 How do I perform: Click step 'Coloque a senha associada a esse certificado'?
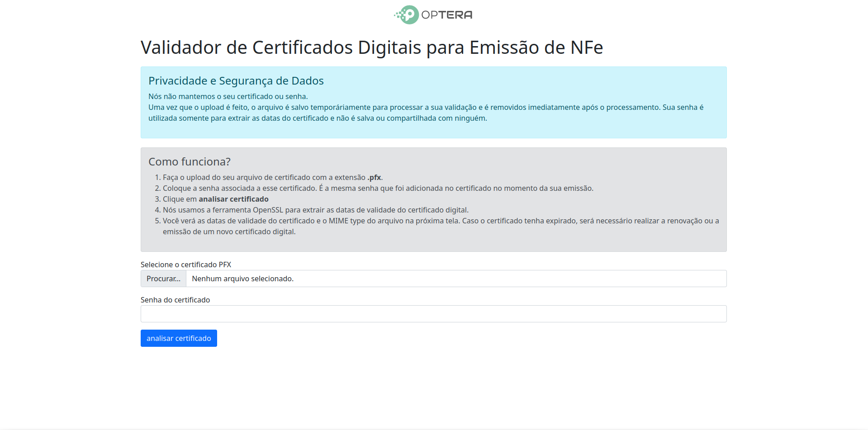click(x=378, y=188)
